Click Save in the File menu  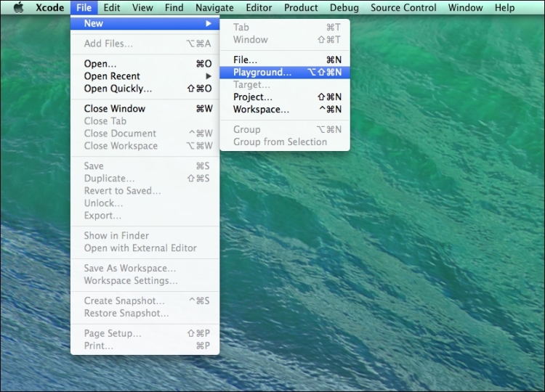145,166
